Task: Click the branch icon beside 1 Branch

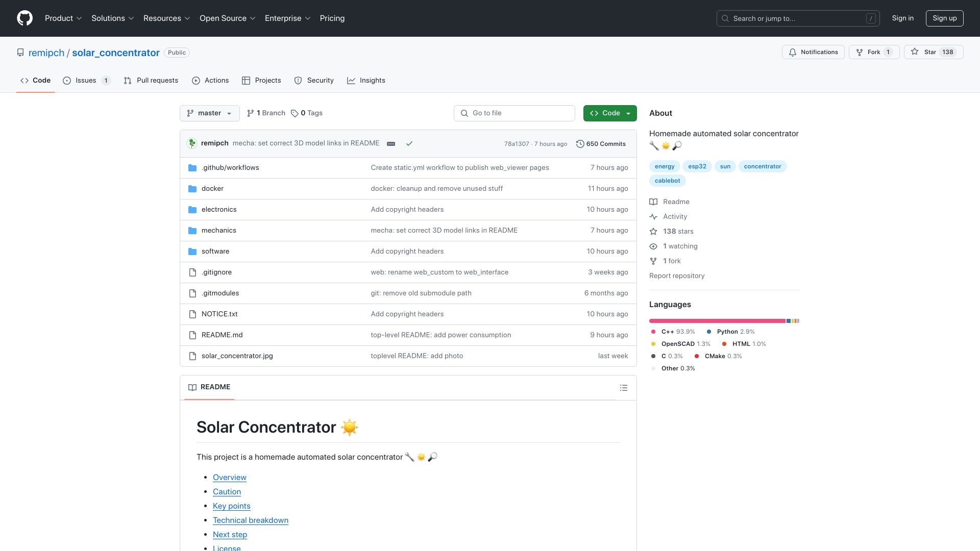Action: pyautogui.click(x=250, y=113)
